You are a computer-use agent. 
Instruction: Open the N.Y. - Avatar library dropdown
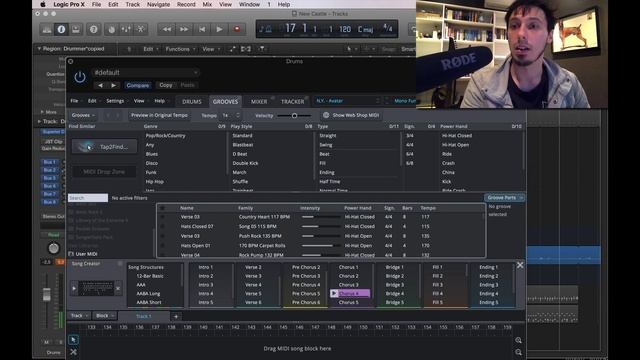click(348, 101)
